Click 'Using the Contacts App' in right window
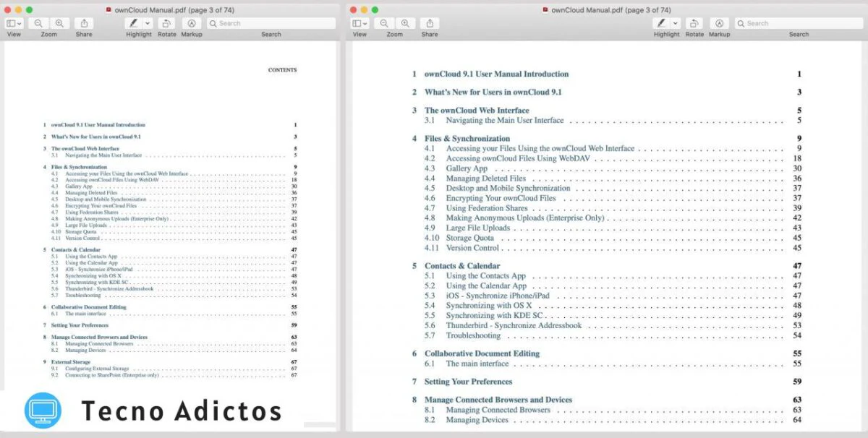The height and width of the screenshot is (438, 868). pos(486,275)
